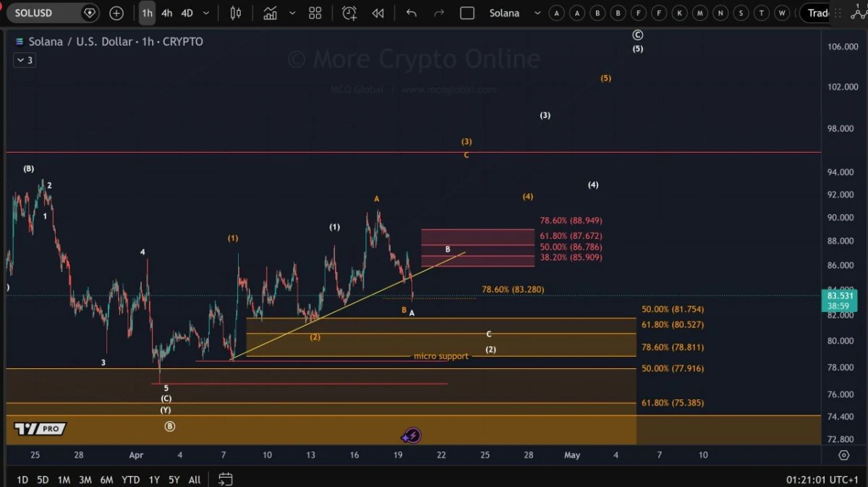This screenshot has width=868, height=487.
Task: Select the 50.00% (86.786) Fibonacci label
Action: (x=571, y=247)
